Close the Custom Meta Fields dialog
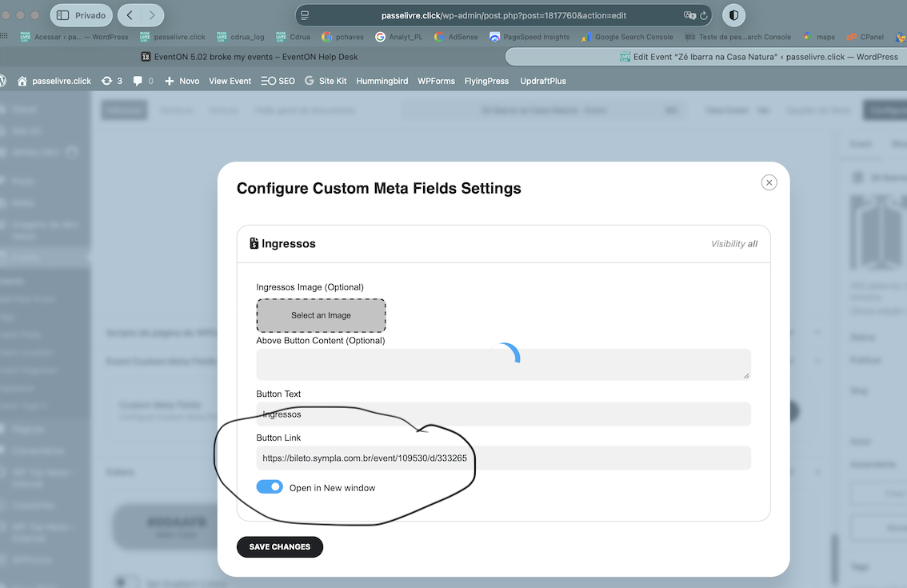 pyautogui.click(x=769, y=182)
